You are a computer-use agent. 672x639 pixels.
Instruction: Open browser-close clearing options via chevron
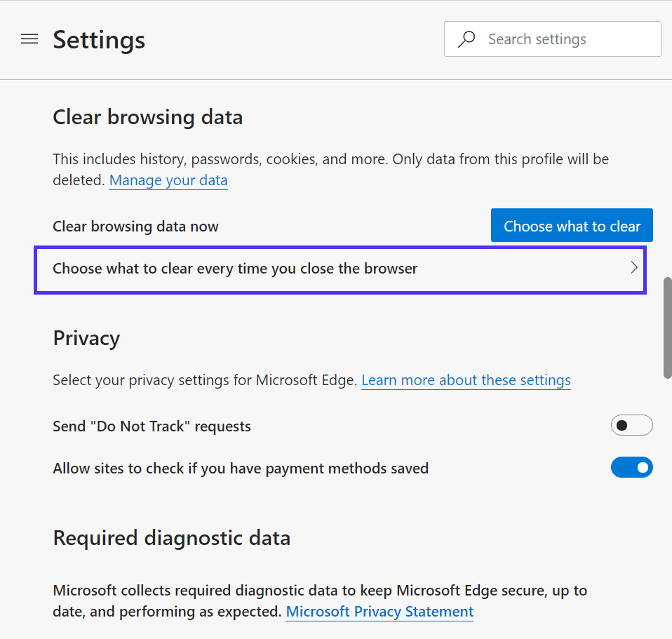click(634, 269)
